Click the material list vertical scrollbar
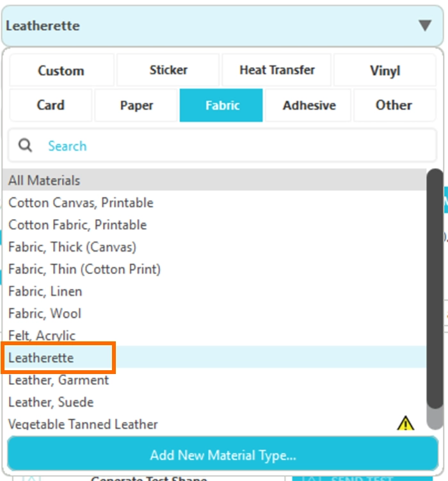 point(435,288)
